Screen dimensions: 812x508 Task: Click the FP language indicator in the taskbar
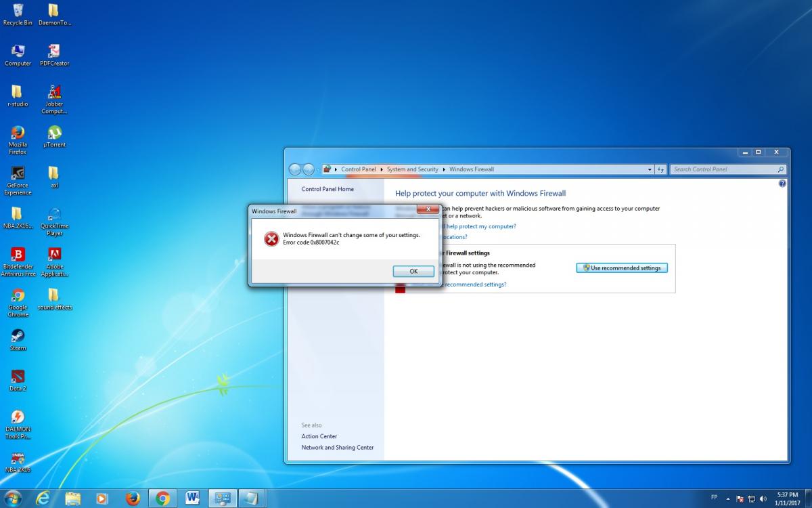pyautogui.click(x=714, y=497)
